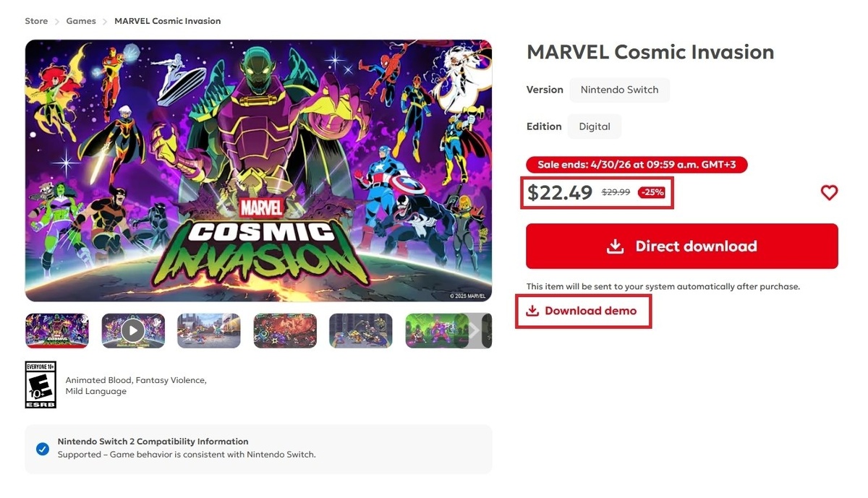Viewport: 868px width, 498px height.
Task: Play the trailer video thumbnail
Action: pos(133,331)
